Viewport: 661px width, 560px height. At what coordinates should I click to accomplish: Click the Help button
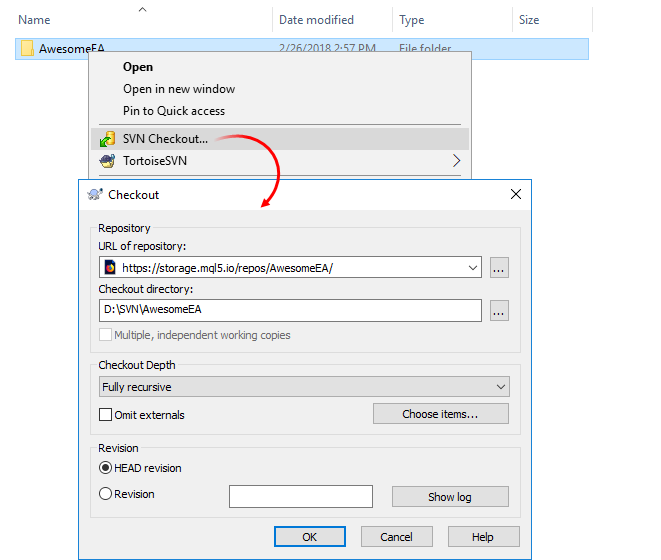[484, 536]
